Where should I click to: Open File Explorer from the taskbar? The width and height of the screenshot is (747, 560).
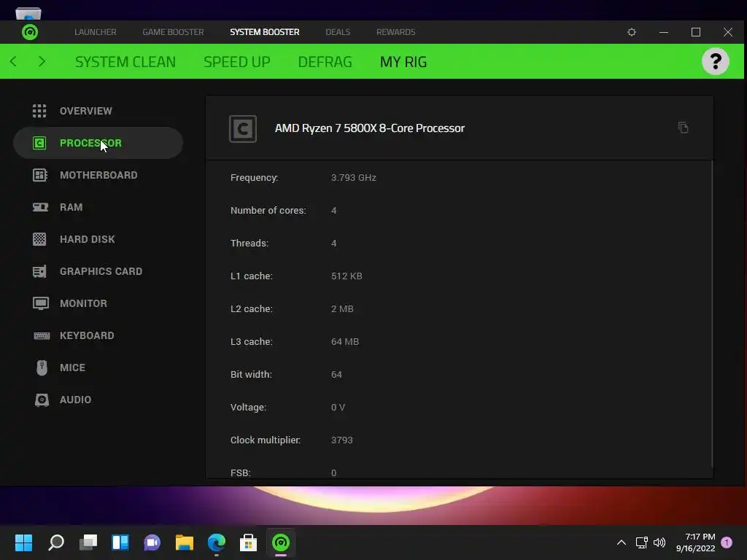tap(185, 542)
